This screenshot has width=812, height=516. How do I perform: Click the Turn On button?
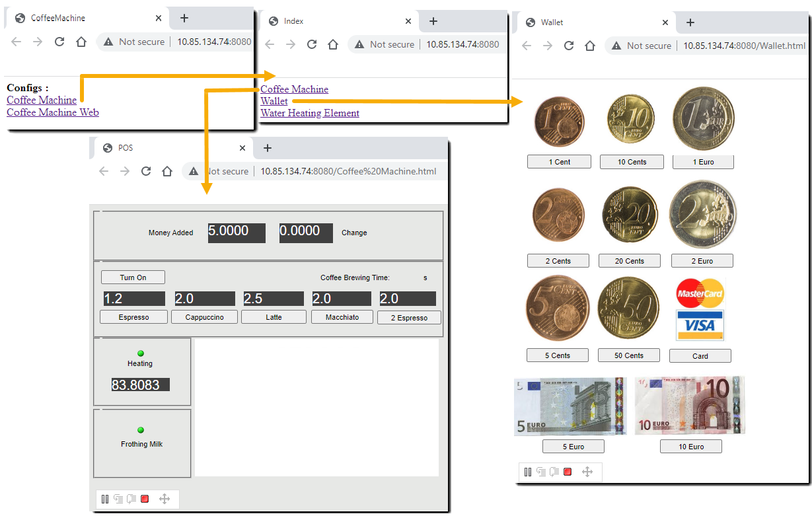133,277
